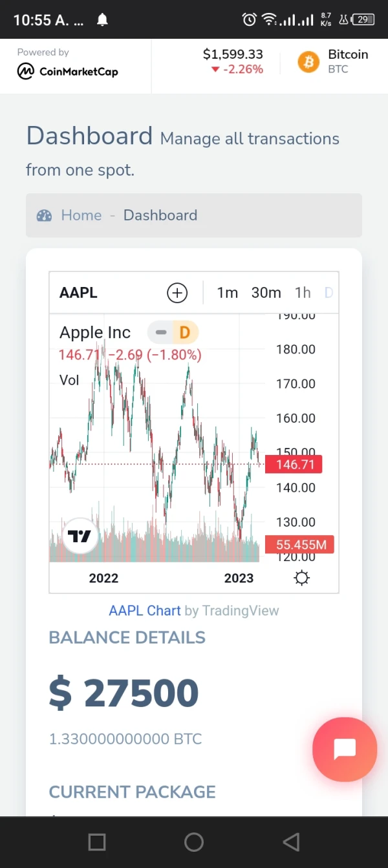Tap the Bitcoin coin icon
Viewport: 388px width, 868px height.
click(308, 62)
